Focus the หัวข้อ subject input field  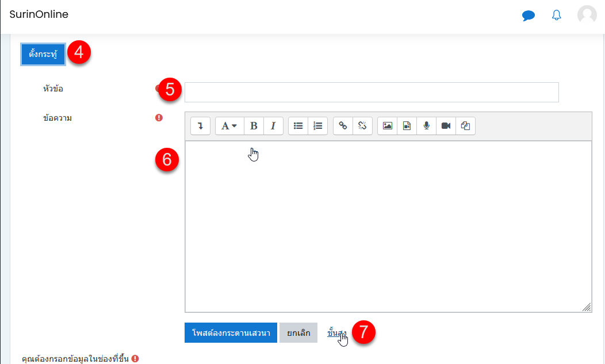click(x=371, y=92)
